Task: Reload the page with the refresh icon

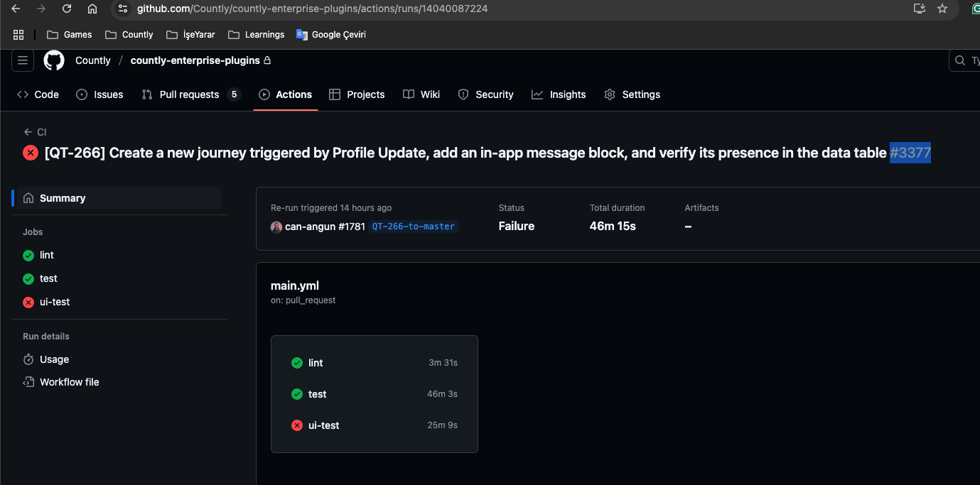Action: [67, 9]
